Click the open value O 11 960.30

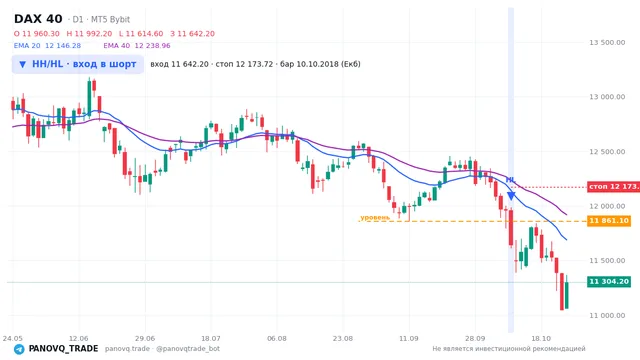[37, 33]
